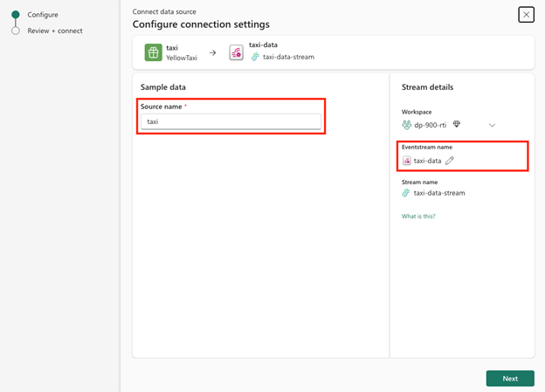Image resolution: width=545 pixels, height=392 pixels.
Task: Edit eventstream name with the pencil icon
Action: click(450, 161)
